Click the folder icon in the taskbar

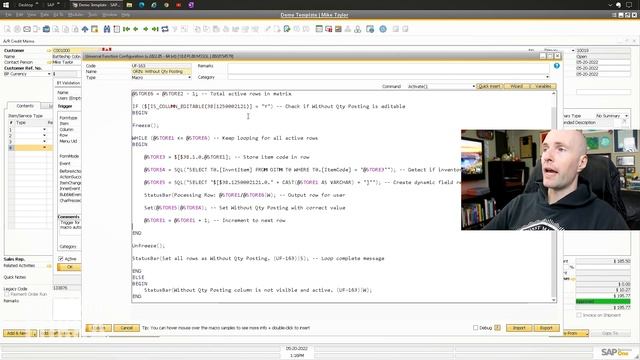129,5
